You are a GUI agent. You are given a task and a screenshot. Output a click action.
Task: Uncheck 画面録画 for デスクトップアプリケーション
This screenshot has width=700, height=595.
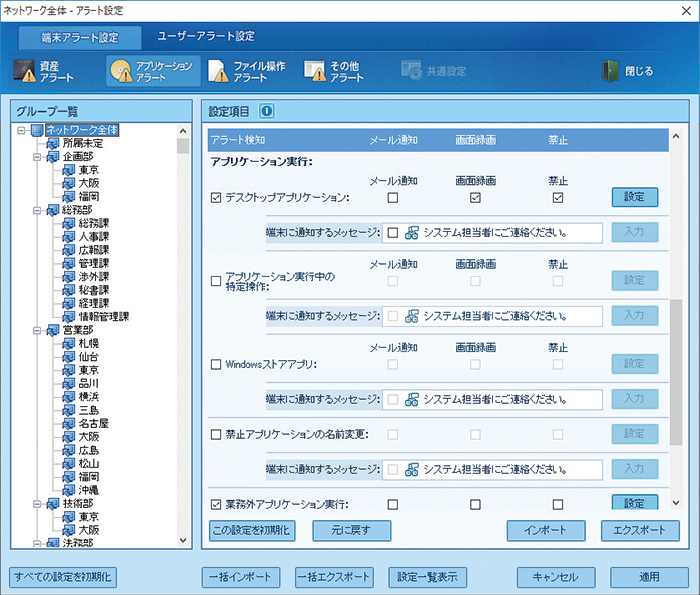click(x=475, y=197)
